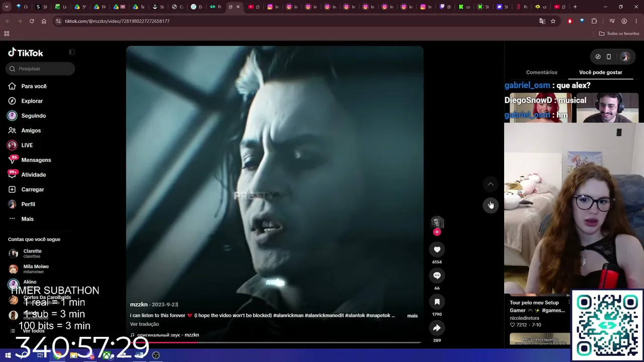The image size is (644, 362).
Task: Open the video creator's avatar
Action: point(437,223)
